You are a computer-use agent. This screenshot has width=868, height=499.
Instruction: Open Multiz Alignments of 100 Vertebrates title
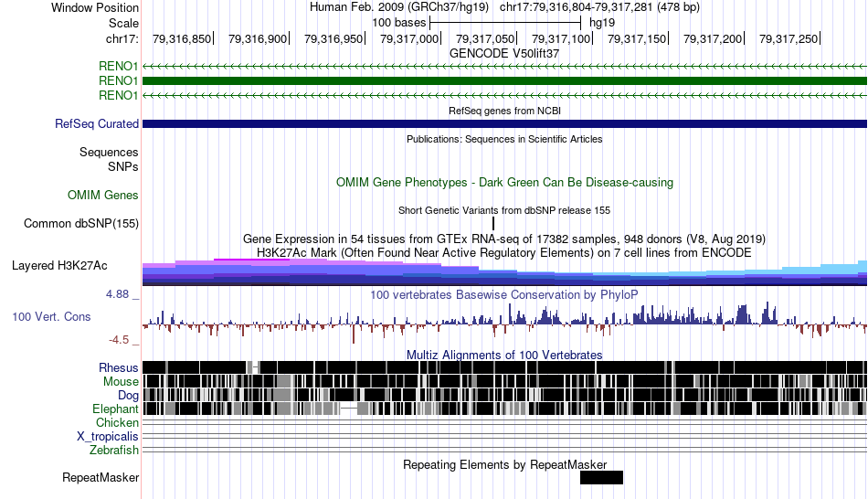click(x=504, y=355)
